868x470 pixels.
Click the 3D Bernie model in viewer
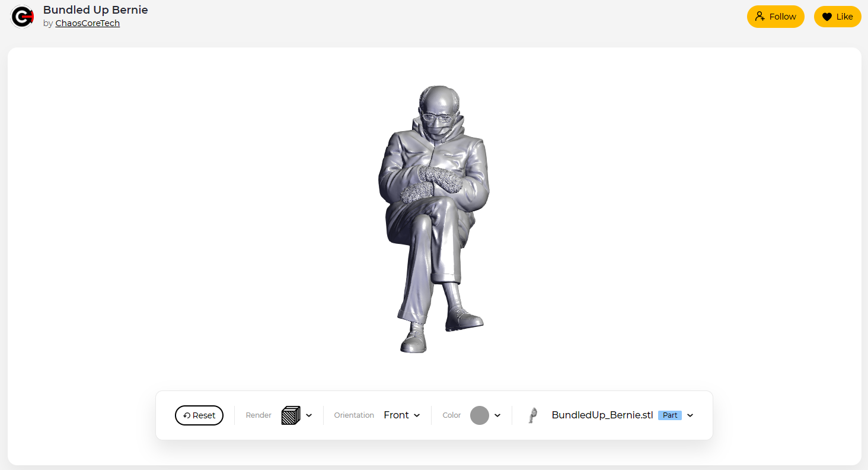point(435,219)
